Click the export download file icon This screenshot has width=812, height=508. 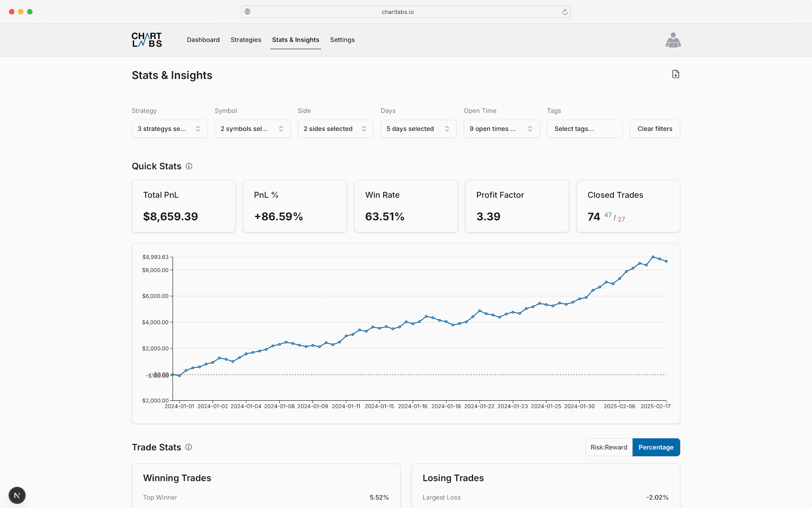point(676,74)
